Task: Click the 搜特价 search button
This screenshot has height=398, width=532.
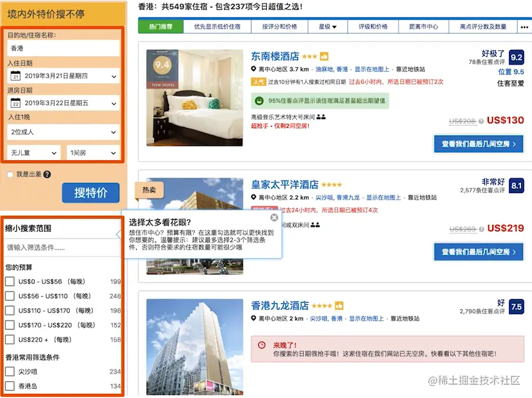Action: point(90,193)
